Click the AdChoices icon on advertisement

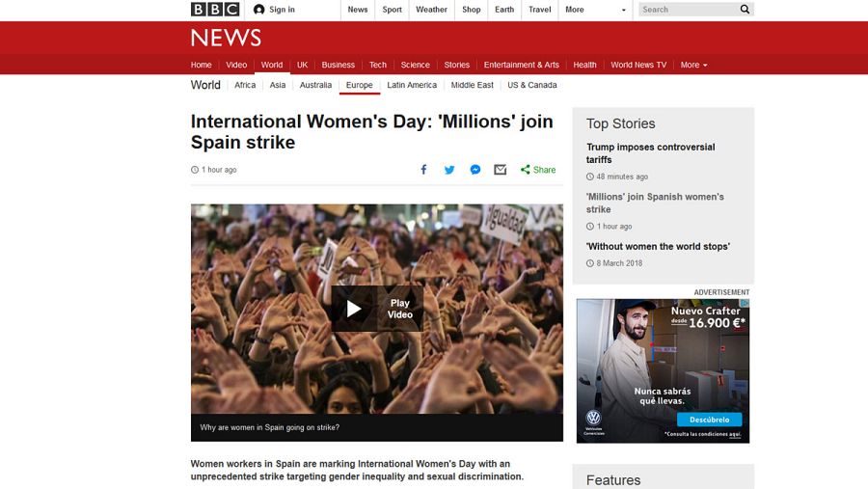(x=746, y=303)
